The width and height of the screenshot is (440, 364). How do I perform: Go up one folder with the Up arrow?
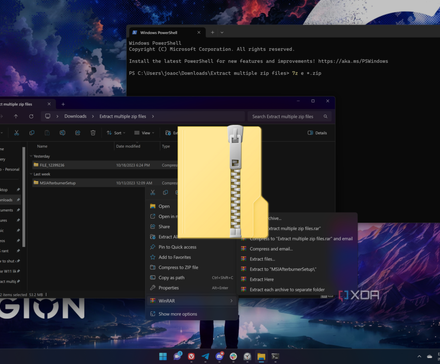coord(16,116)
